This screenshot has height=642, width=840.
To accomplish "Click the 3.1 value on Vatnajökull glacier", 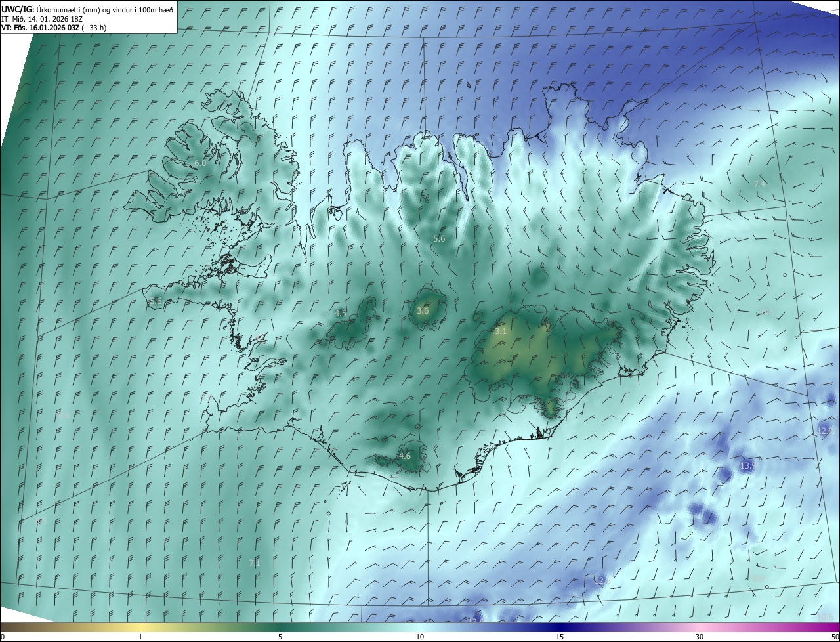I will click(x=501, y=332).
